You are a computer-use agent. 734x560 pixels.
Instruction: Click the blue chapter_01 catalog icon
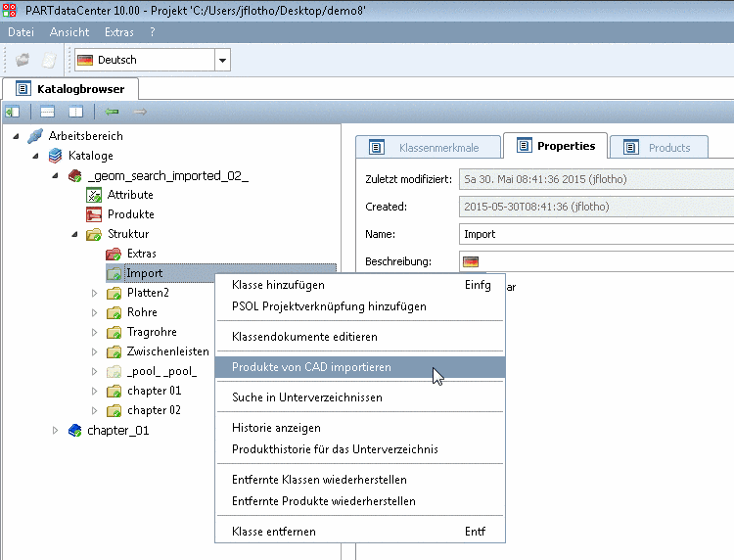[75, 431]
